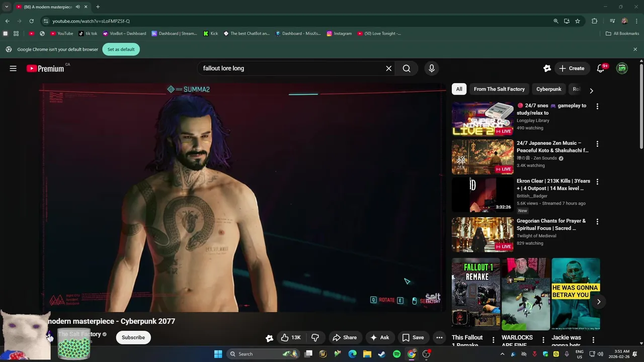
Task: Open options for Jackie was gonna short
Action: tap(593, 340)
